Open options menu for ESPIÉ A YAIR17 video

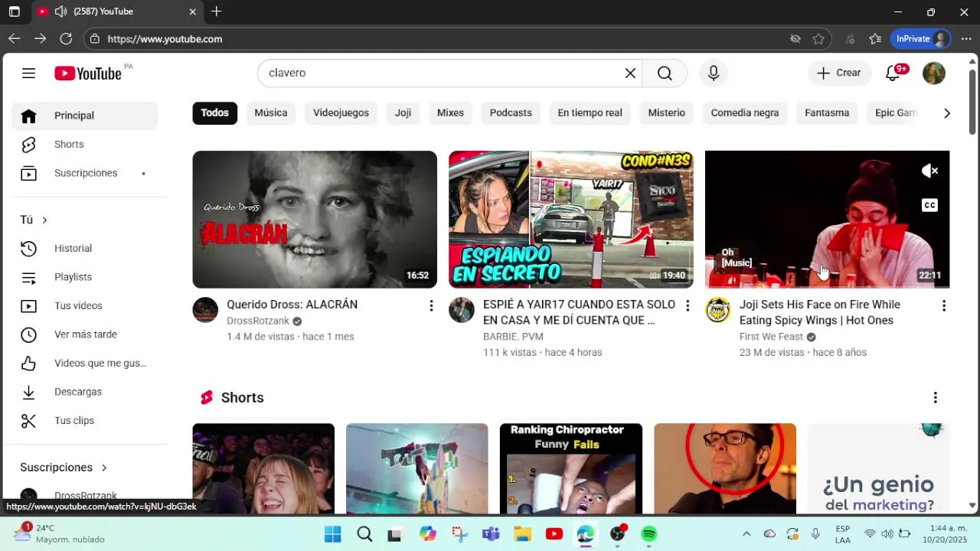point(688,306)
